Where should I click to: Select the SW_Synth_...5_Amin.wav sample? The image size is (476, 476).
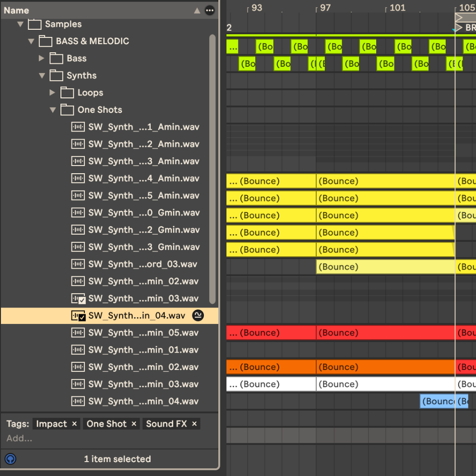coord(143,195)
